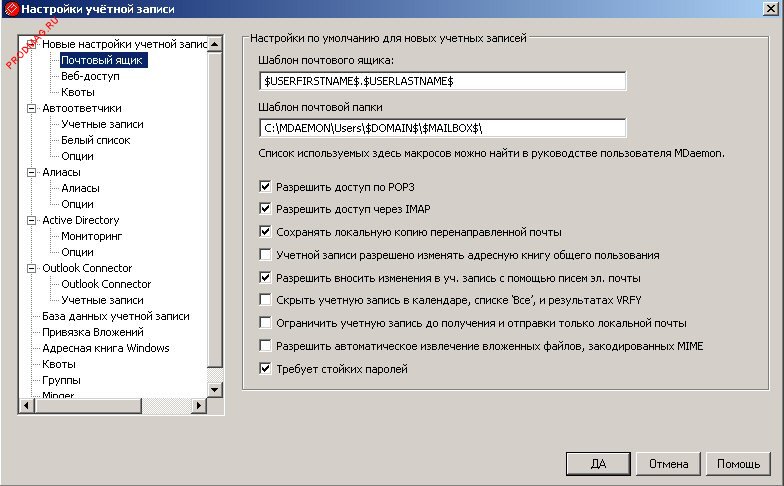Collapse the 'Автоответчики' tree node
This screenshot has width=784, height=486.
click(31, 108)
